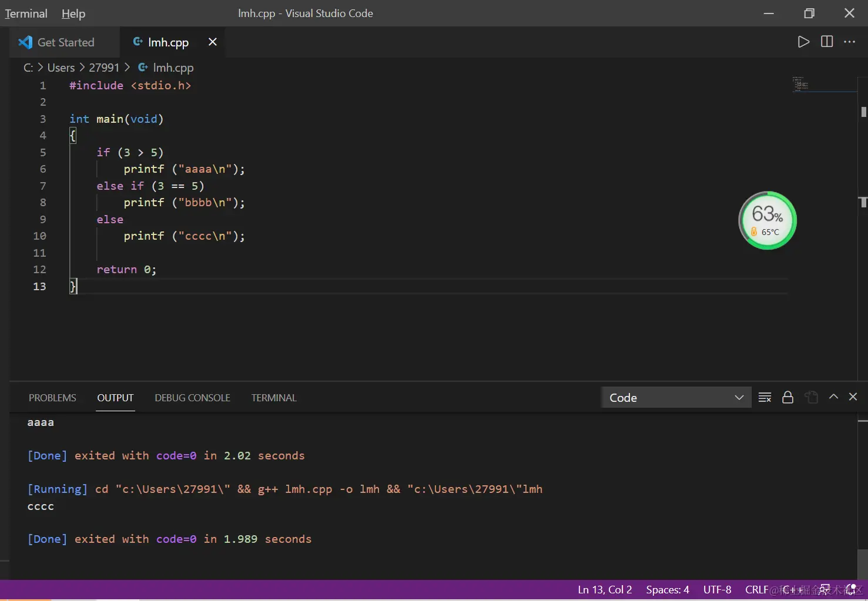Run the code with the play icon
The height and width of the screenshot is (601, 868).
click(803, 42)
